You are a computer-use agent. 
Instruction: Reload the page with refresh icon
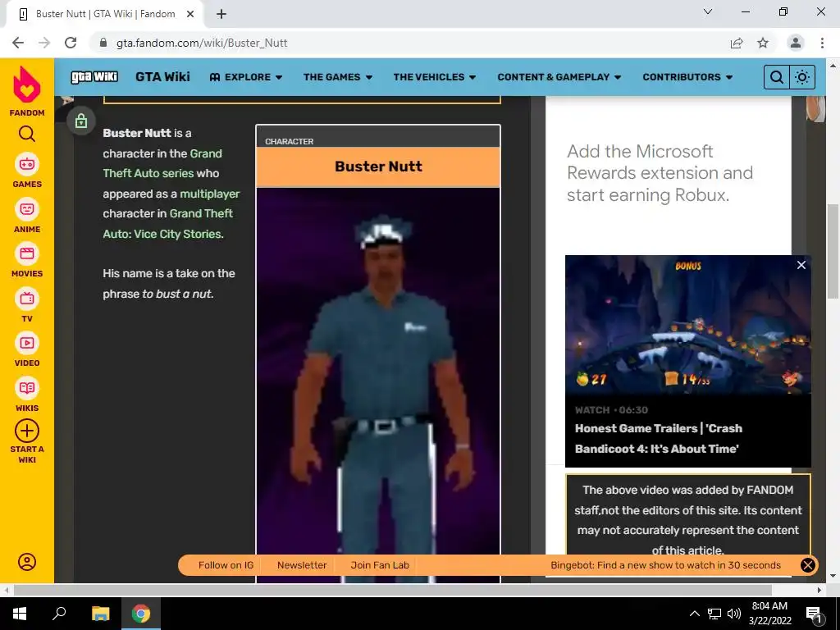click(71, 43)
